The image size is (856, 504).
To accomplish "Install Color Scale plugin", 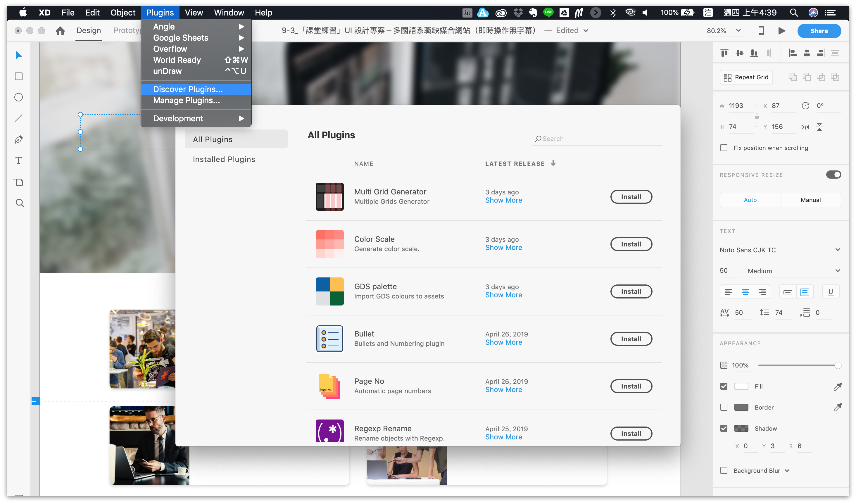I will (x=631, y=244).
